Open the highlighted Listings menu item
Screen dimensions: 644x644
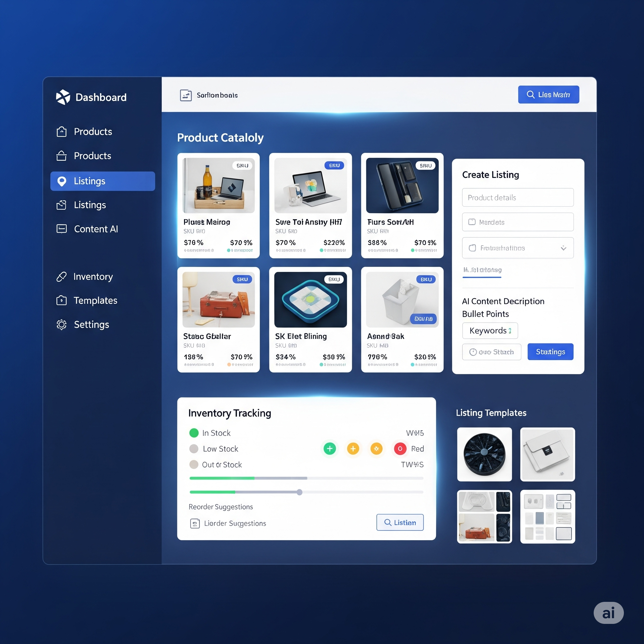103,181
